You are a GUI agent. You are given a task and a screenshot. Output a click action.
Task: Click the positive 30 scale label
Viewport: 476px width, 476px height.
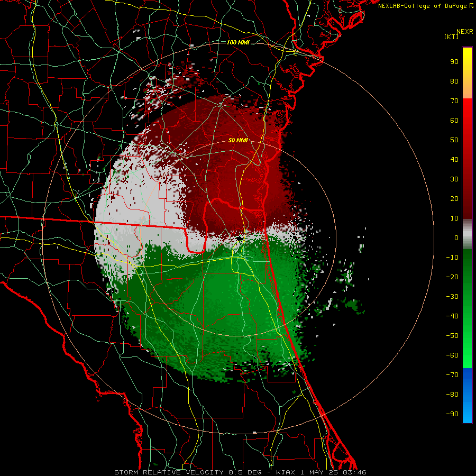pyautogui.click(x=454, y=179)
